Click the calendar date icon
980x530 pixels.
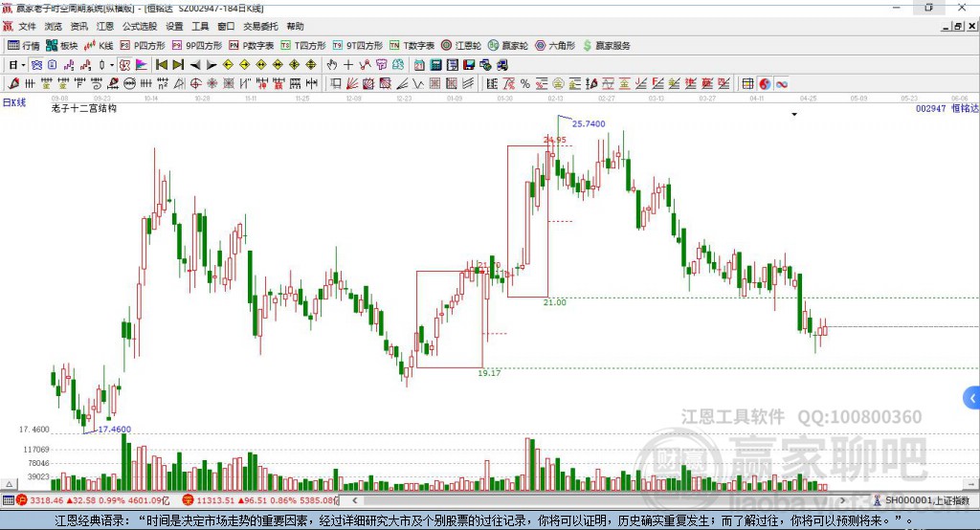(419, 65)
